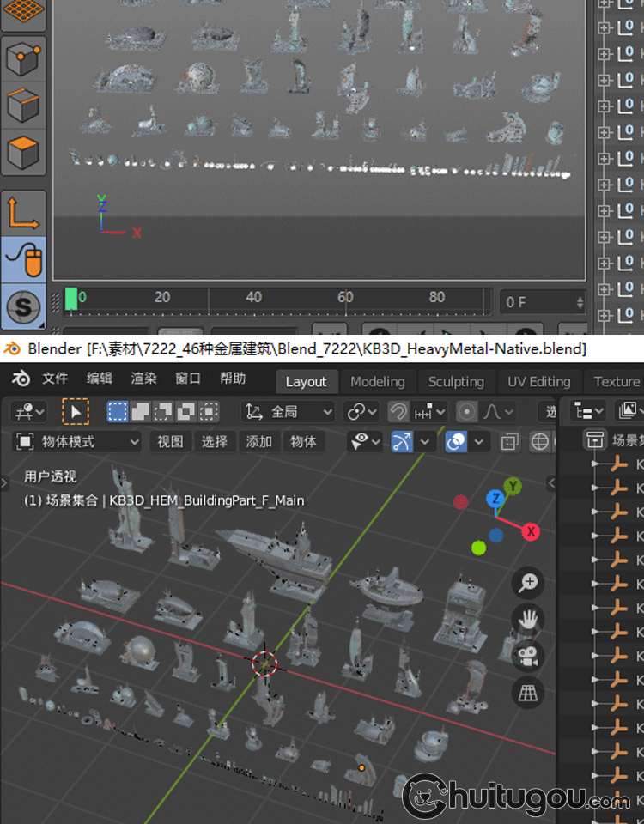Viewport: 644px width, 824px height.
Task: Switch to the Layout workspace tab
Action: pyautogui.click(x=306, y=381)
